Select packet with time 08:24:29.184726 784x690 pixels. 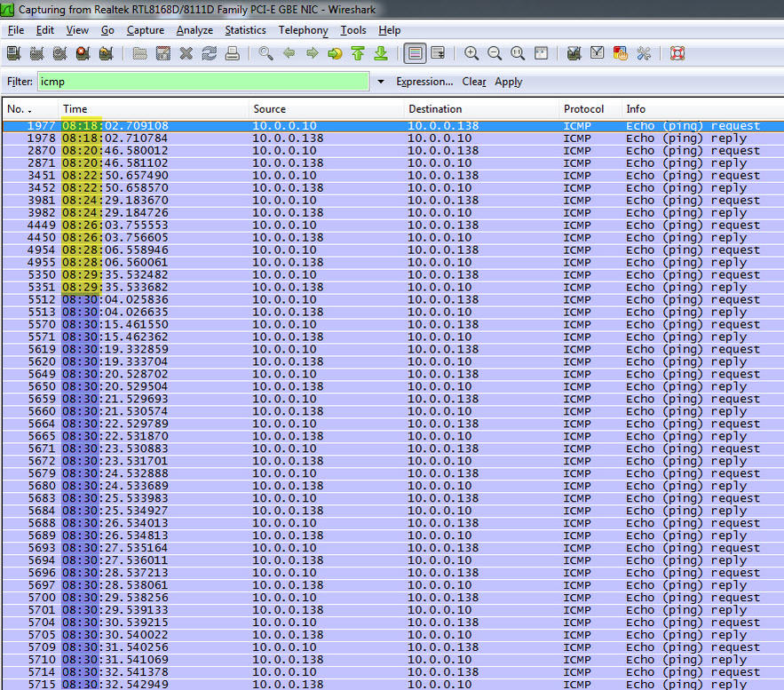(x=393, y=213)
